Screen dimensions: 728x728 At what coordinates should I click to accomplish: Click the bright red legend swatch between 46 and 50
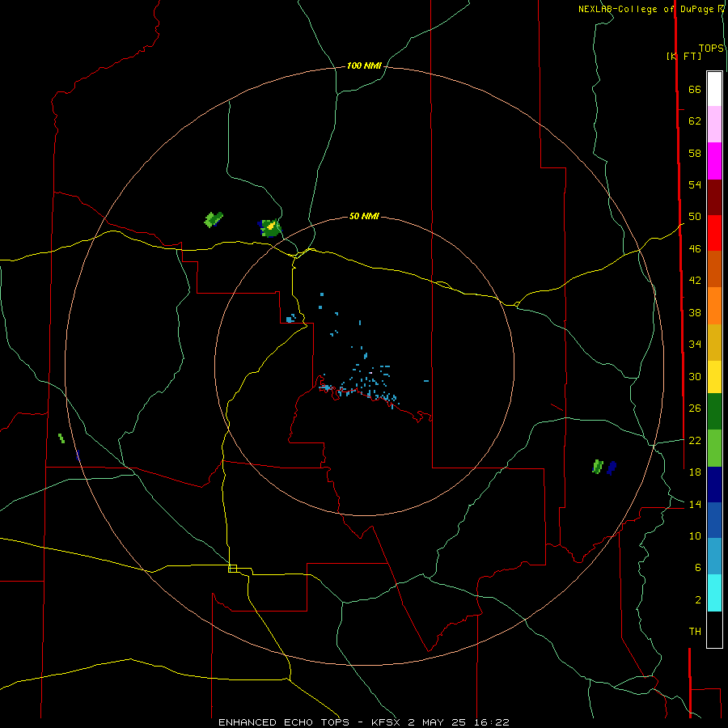tap(714, 233)
